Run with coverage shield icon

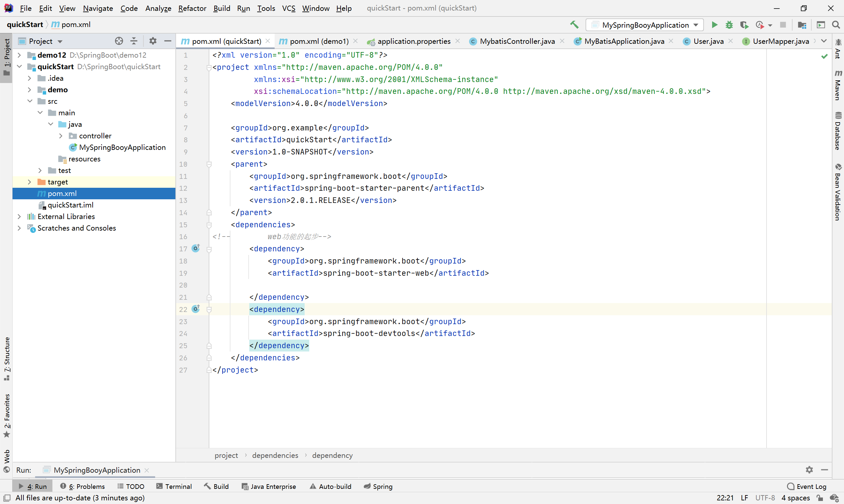[744, 25]
